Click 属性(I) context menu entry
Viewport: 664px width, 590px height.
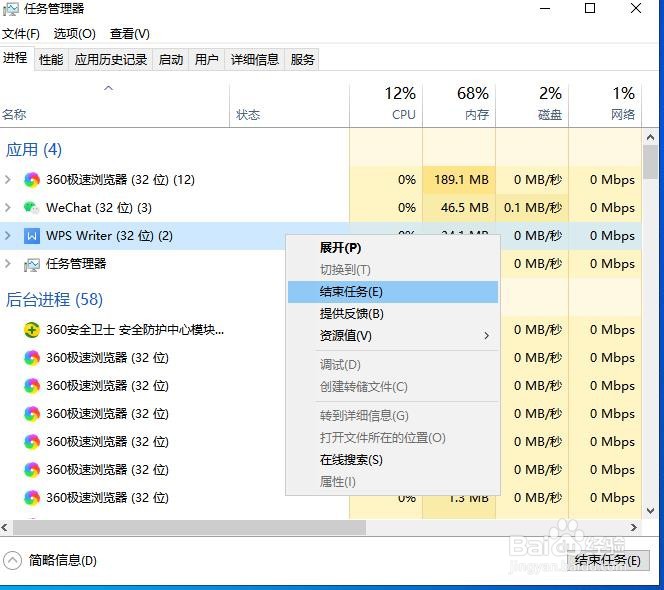393,482
